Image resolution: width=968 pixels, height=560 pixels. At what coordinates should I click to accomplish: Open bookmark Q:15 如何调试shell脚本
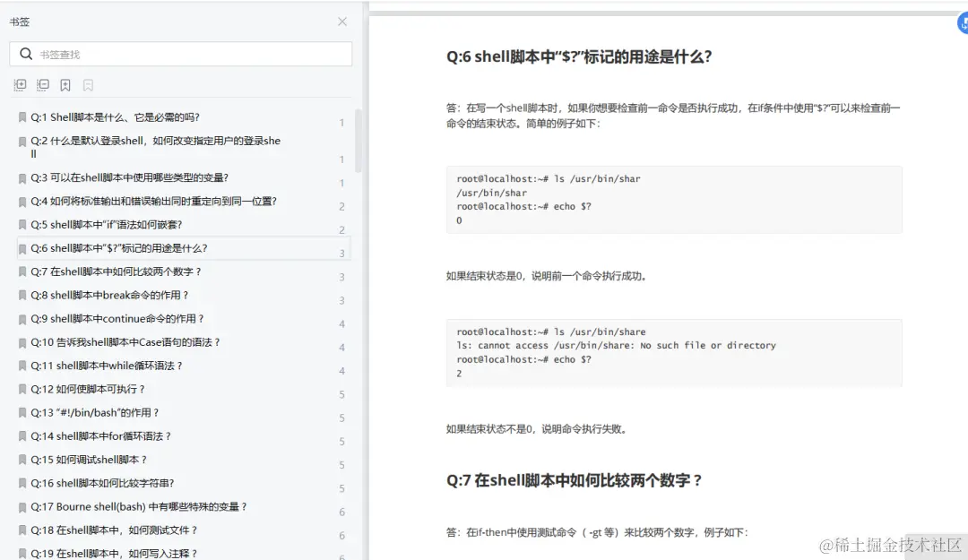click(x=89, y=460)
